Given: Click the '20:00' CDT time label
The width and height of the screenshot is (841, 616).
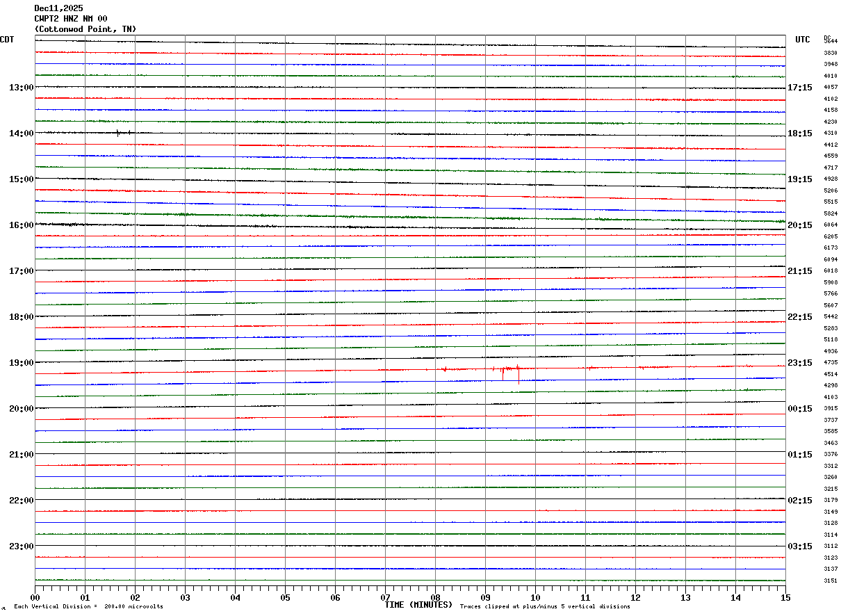Looking at the screenshot, I should tap(22, 409).
